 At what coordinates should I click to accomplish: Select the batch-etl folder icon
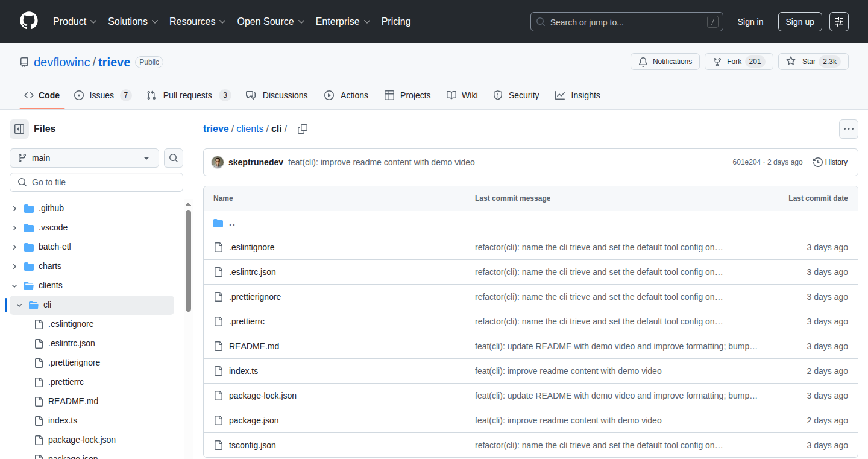click(29, 247)
